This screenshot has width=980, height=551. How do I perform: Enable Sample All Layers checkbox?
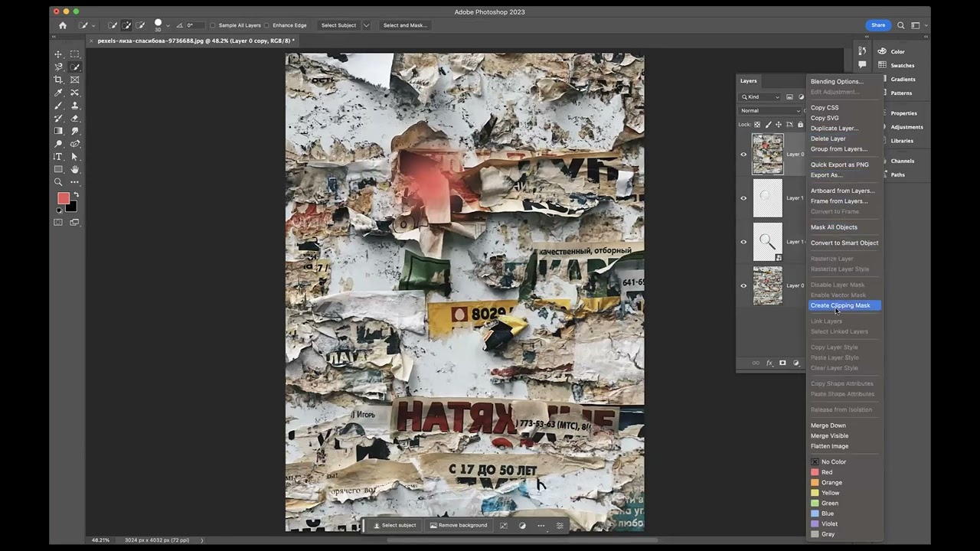pos(213,25)
